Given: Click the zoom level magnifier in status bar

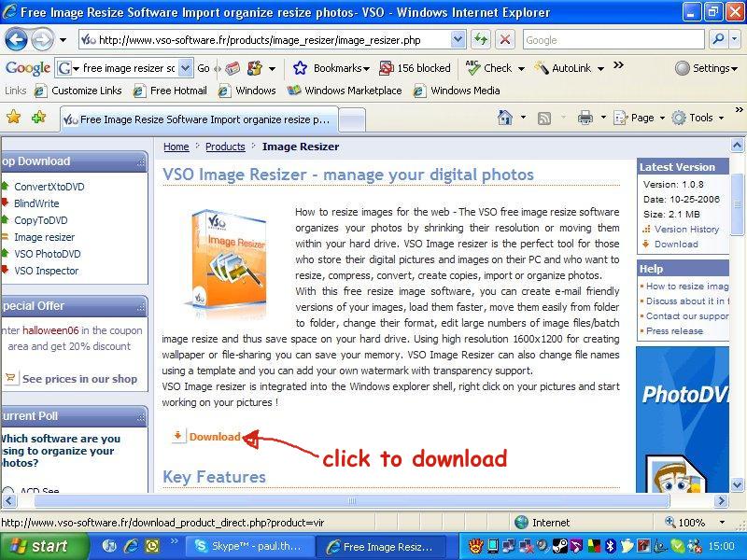Looking at the screenshot, I should click(670, 522).
